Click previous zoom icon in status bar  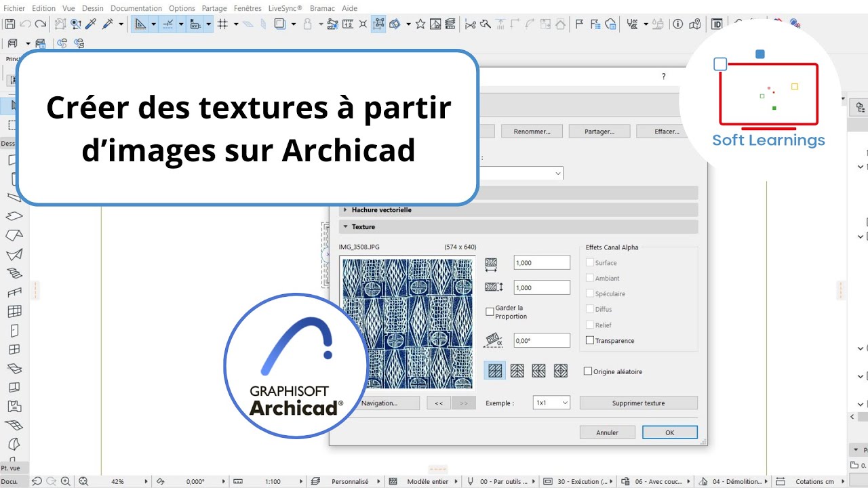pyautogui.click(x=37, y=481)
